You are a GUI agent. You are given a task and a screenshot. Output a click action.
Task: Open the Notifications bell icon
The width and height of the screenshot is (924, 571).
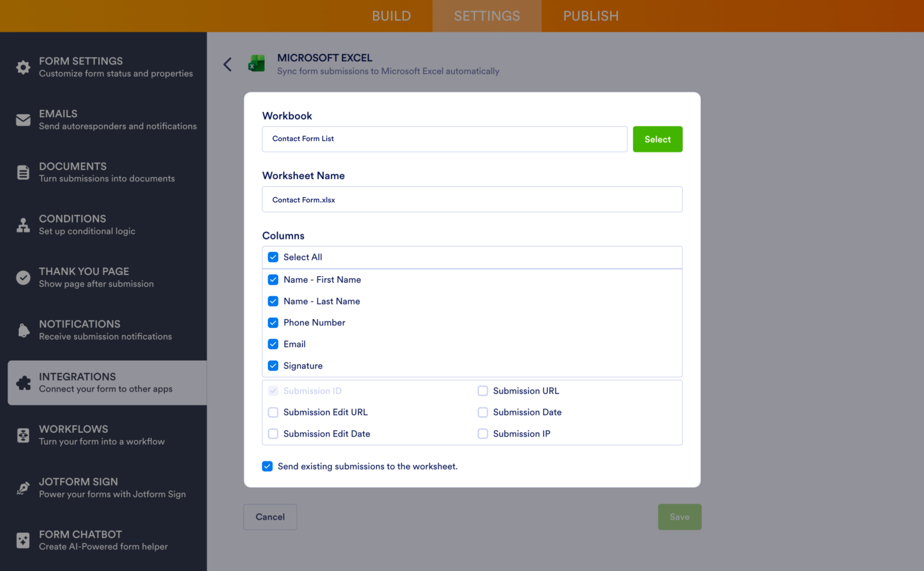point(23,330)
